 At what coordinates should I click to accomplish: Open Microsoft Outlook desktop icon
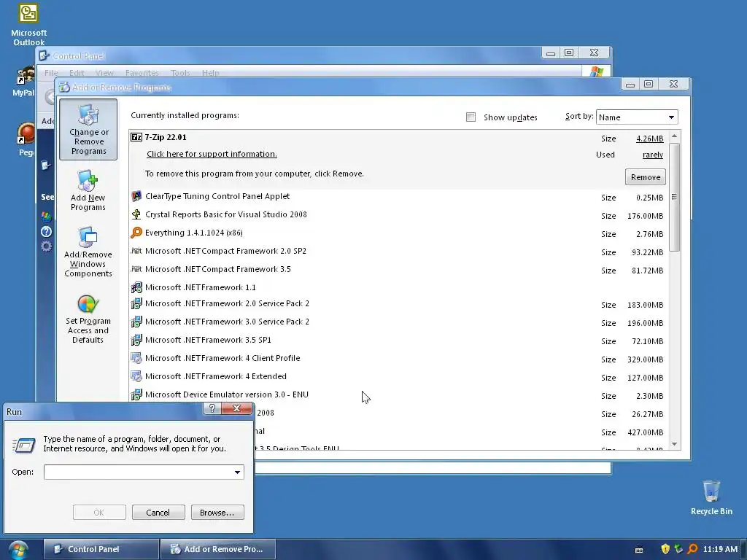(x=28, y=25)
